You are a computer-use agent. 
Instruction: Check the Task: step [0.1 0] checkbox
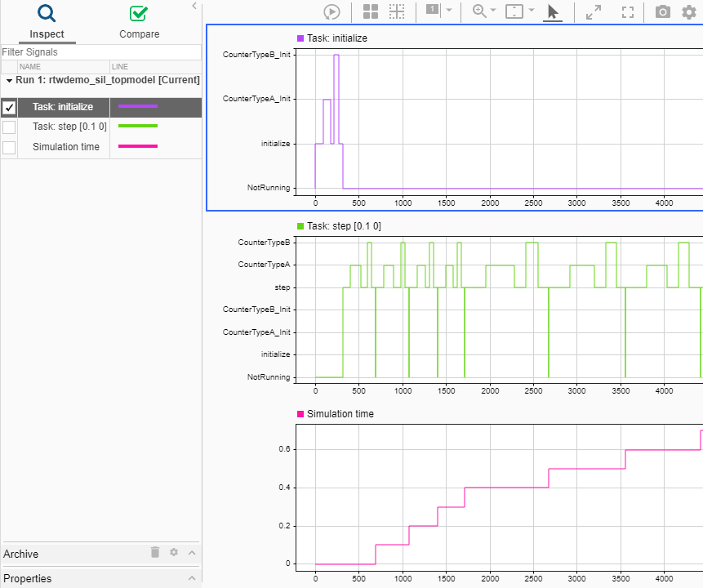tap(9, 127)
